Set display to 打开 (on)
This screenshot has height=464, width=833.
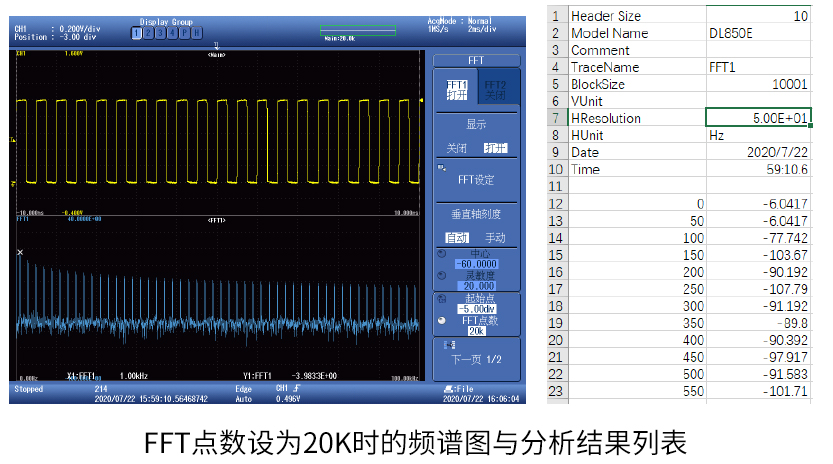click(x=495, y=147)
